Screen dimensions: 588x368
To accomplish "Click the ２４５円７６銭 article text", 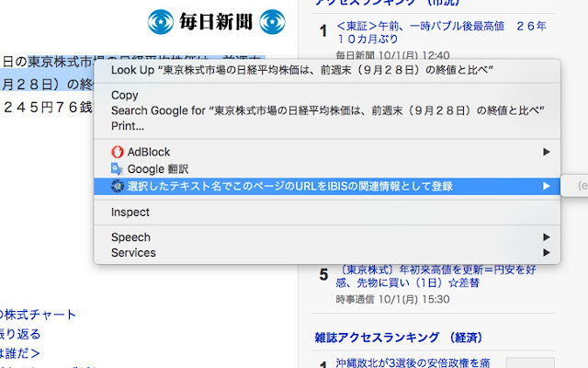I will (48, 108).
